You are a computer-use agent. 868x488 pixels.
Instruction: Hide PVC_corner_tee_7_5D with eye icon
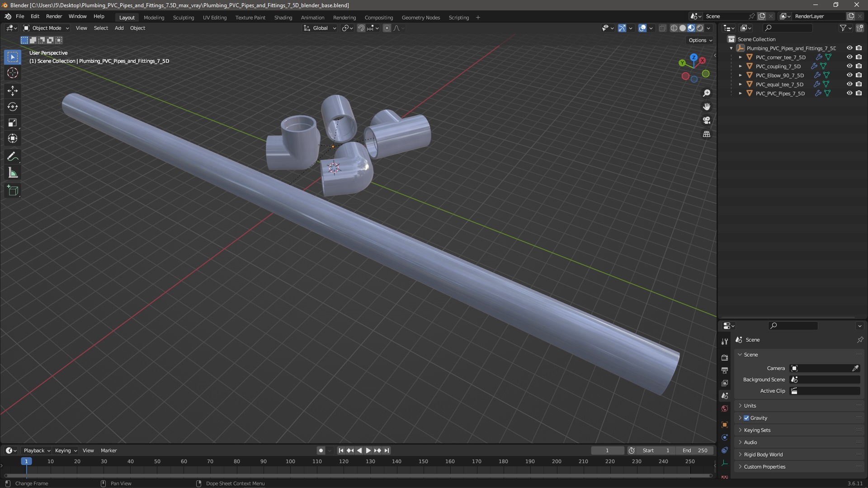click(849, 57)
